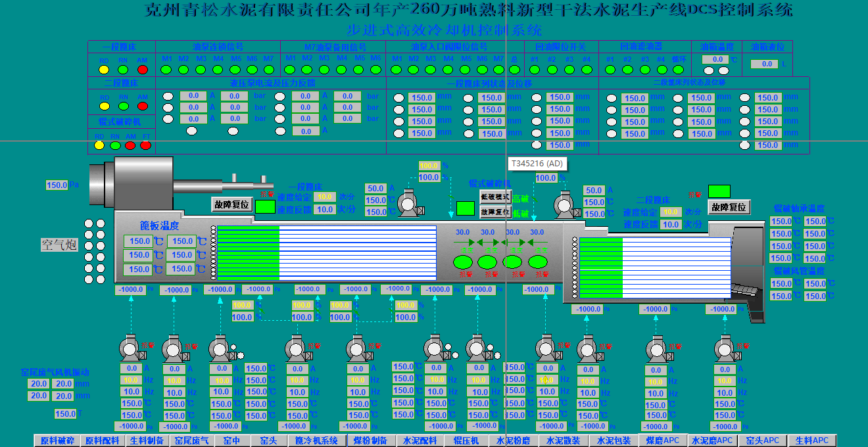Click the leftmost cooling fan icon below cooler
Viewport: 868px width, 447px height.
point(130,348)
